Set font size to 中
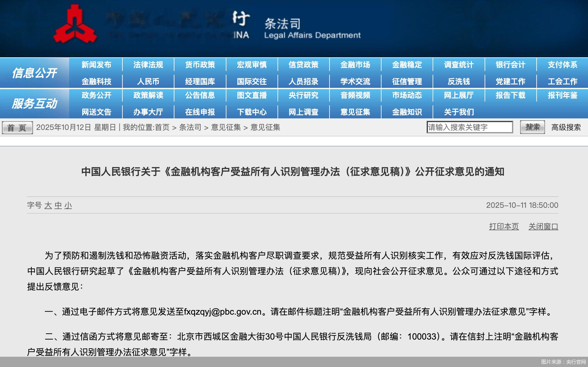The height and width of the screenshot is (367, 588). [x=58, y=205]
